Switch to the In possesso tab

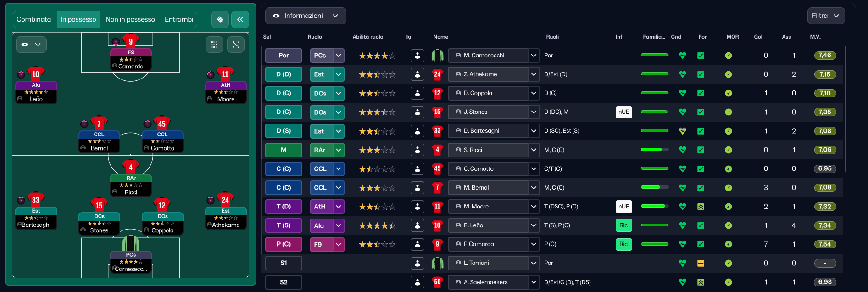(78, 19)
